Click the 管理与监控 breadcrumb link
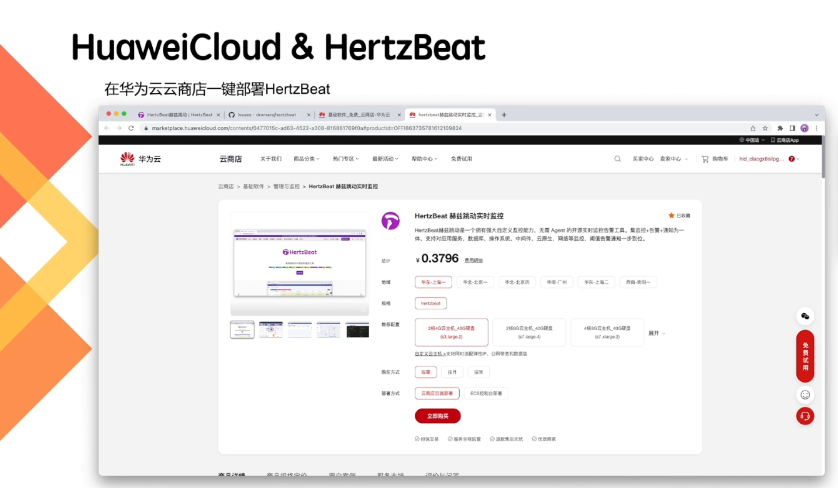The width and height of the screenshot is (838, 488). (x=286, y=187)
